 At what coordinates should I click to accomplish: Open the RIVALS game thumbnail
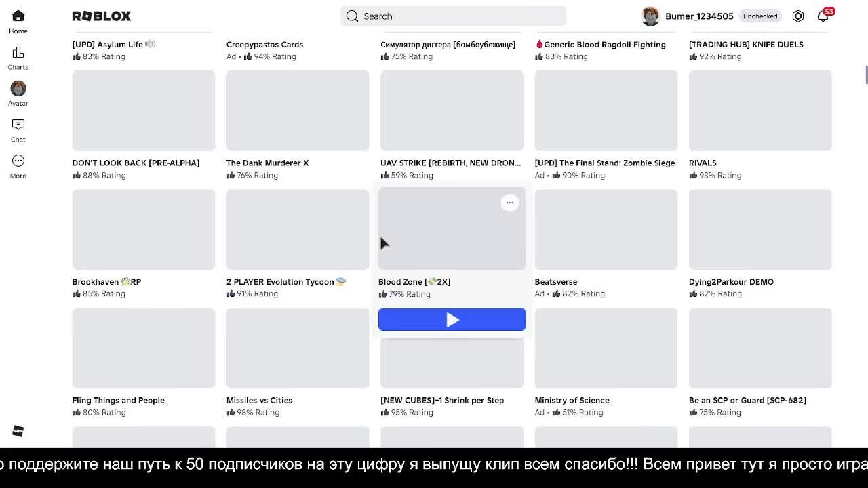[760, 110]
